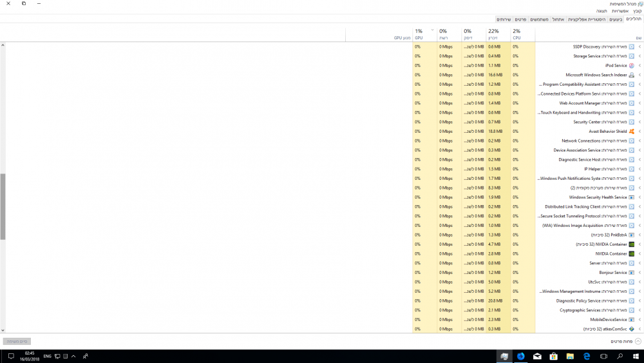The image size is (644, 363).
Task: Open Microsoft Store from the taskbar
Action: 554,356
